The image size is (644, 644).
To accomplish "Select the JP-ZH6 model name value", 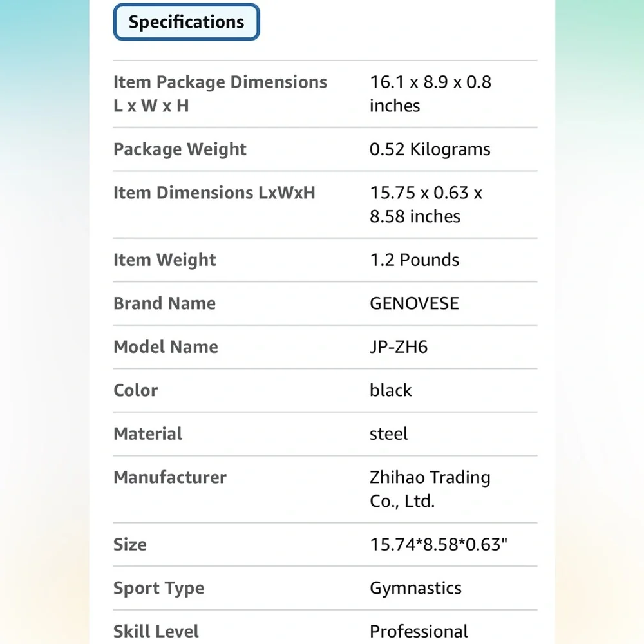I will (399, 347).
